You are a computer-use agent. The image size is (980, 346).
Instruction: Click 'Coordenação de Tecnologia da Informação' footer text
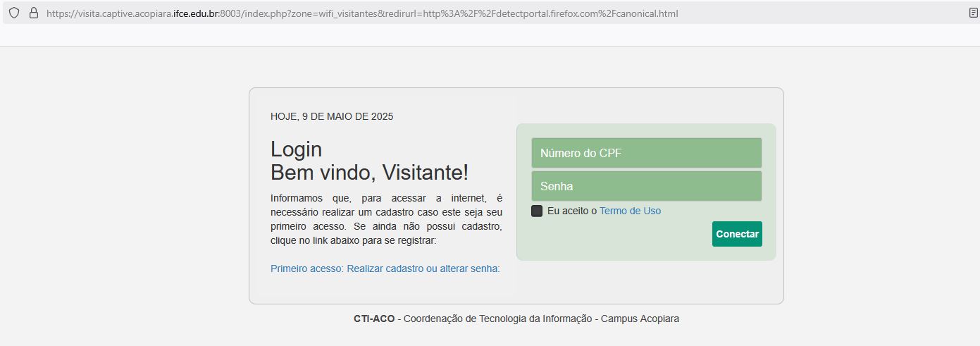pyautogui.click(x=497, y=319)
